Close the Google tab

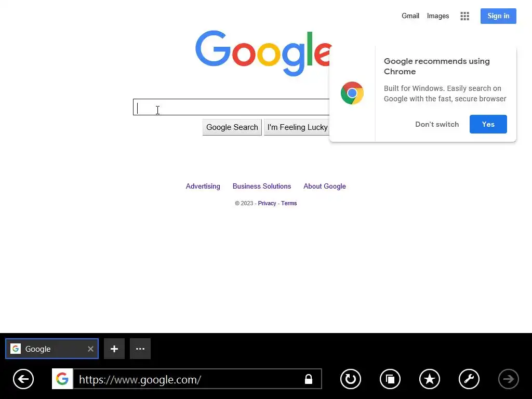pyautogui.click(x=90, y=349)
